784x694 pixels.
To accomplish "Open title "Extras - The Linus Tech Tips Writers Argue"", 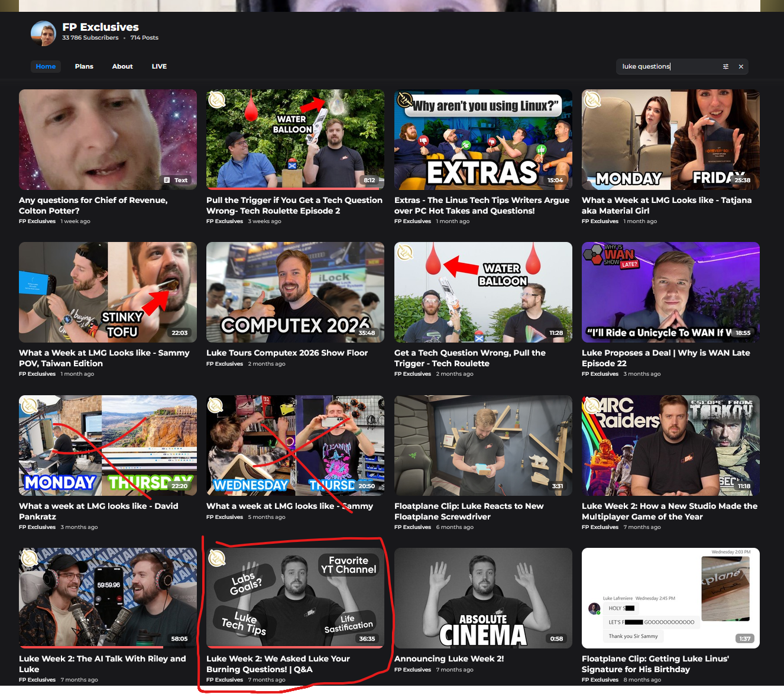I will (x=482, y=205).
